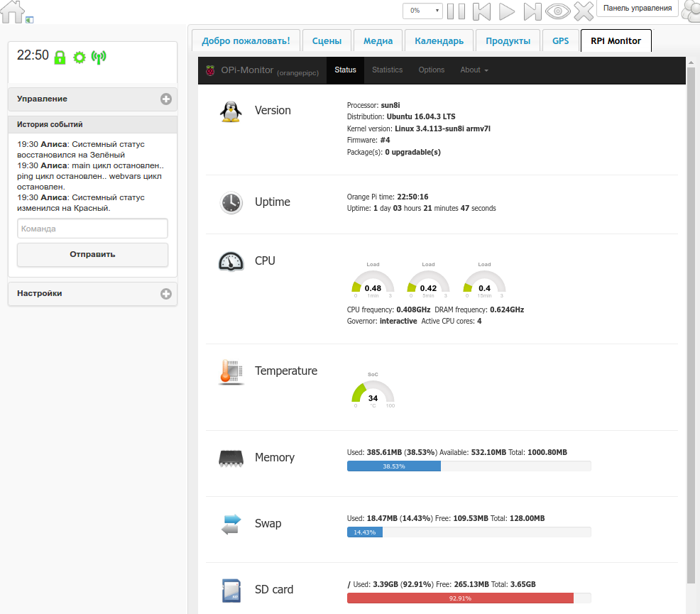
Task: Click the green antenna signal icon
Action: (x=99, y=57)
